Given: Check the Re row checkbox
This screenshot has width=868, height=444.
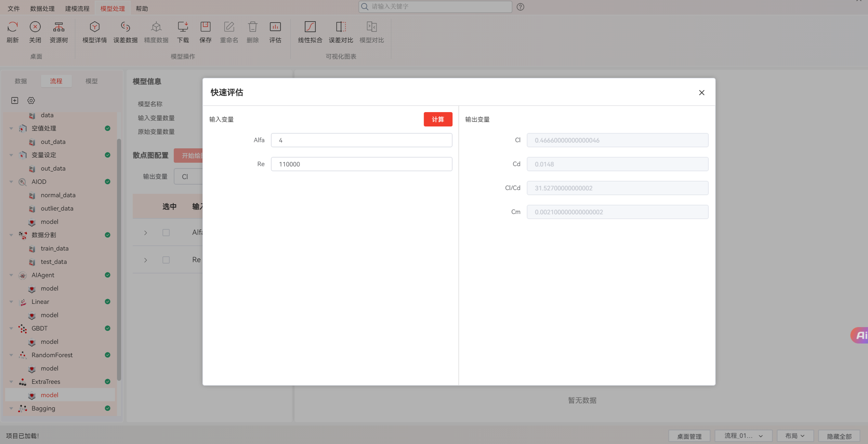Looking at the screenshot, I should coord(166,260).
